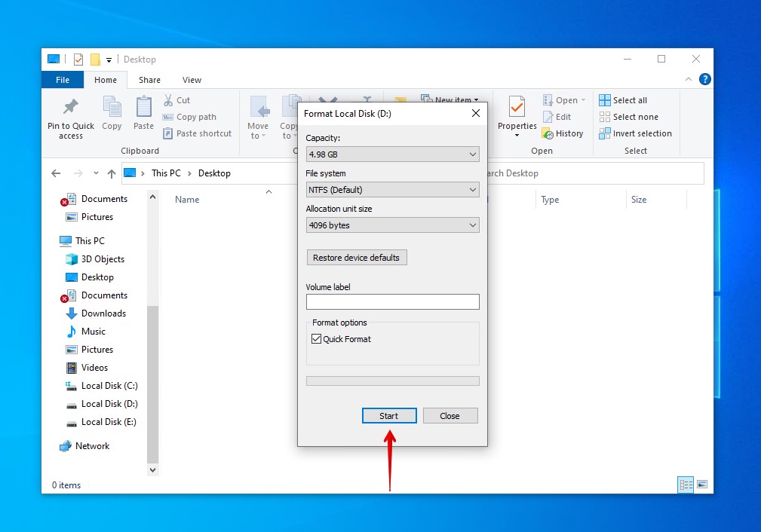Image resolution: width=761 pixels, height=532 pixels.
Task: Select Local Disk (D:) in navigation pane
Action: tap(101, 403)
